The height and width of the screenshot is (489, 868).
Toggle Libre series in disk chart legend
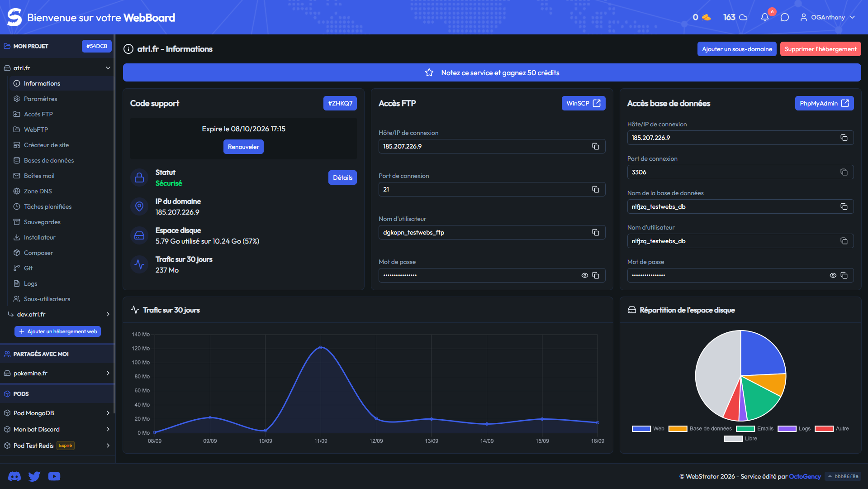tap(740, 439)
